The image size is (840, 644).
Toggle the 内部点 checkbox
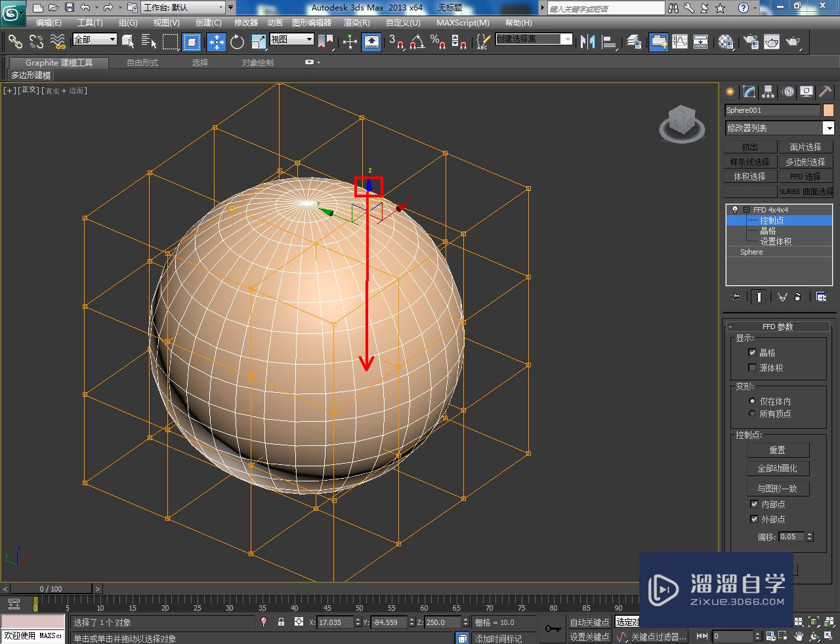pos(754,504)
